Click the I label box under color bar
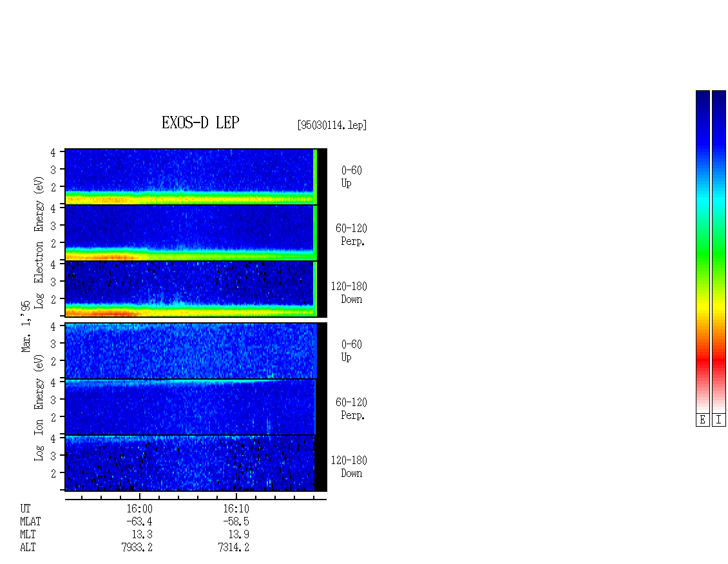 pyautogui.click(x=719, y=420)
